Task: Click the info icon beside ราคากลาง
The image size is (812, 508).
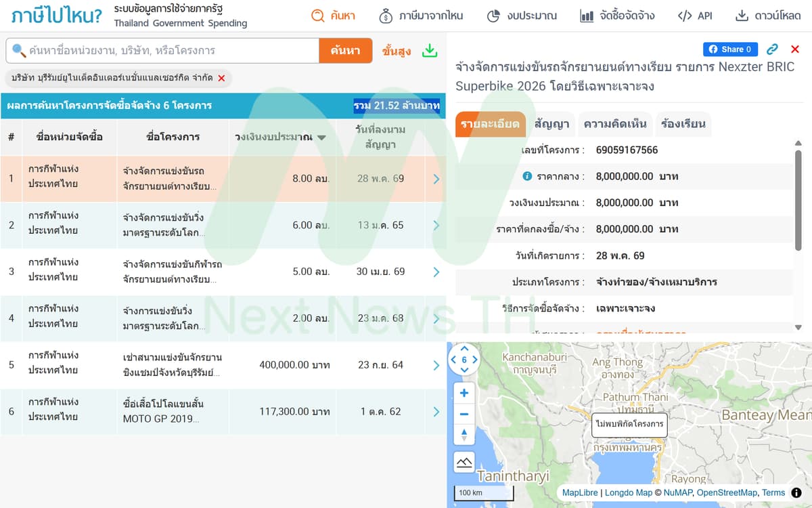Action: [528, 176]
